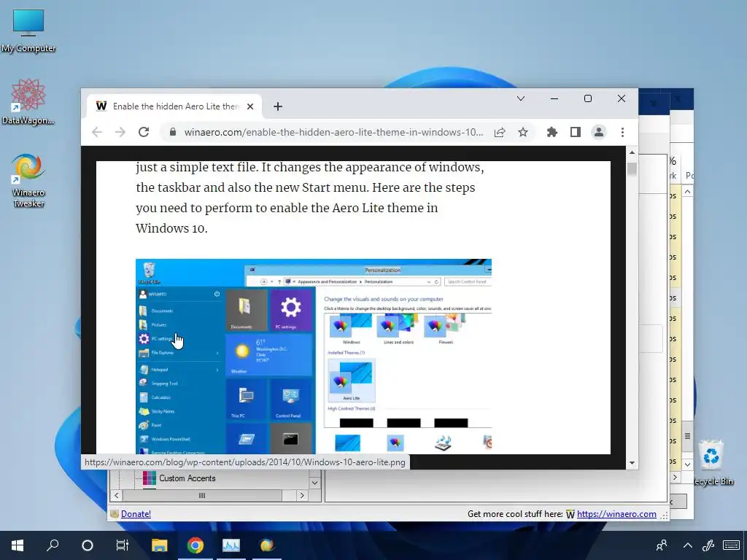Open Windows Start menu
The image size is (747, 560).
18,545
